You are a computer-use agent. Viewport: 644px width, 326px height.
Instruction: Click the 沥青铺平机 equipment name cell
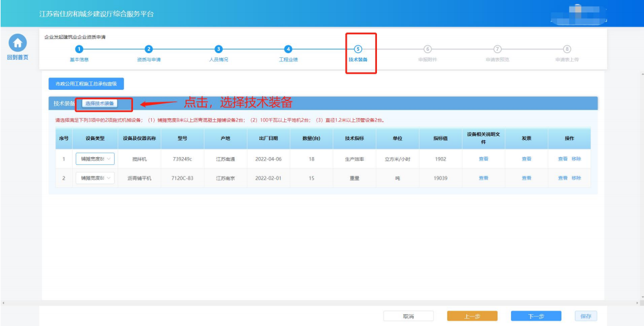click(139, 178)
